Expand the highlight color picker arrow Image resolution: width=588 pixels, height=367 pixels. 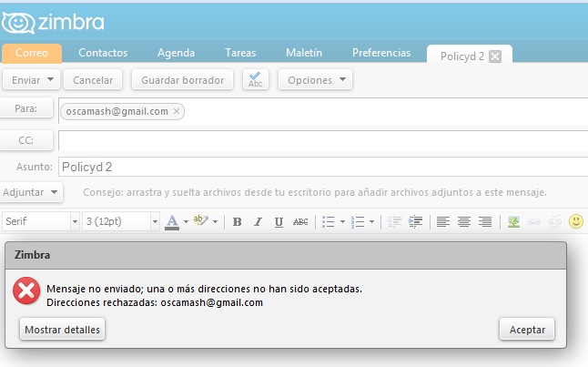point(215,222)
